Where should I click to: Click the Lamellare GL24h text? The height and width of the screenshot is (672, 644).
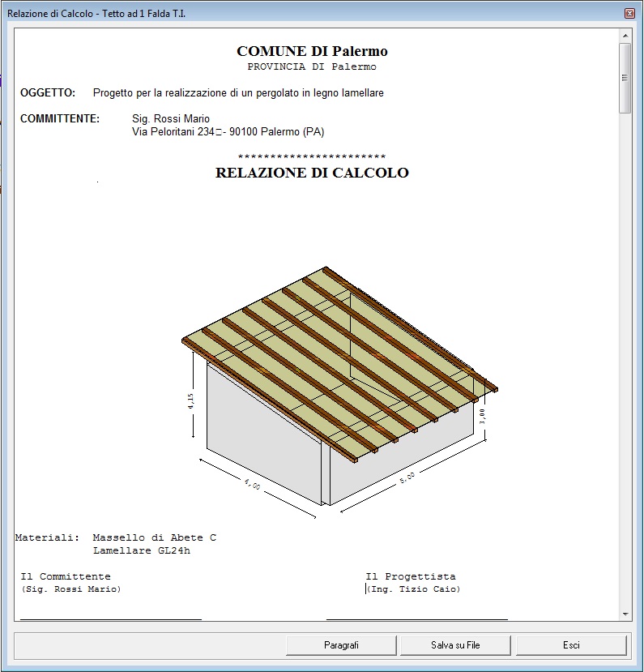pos(142,550)
